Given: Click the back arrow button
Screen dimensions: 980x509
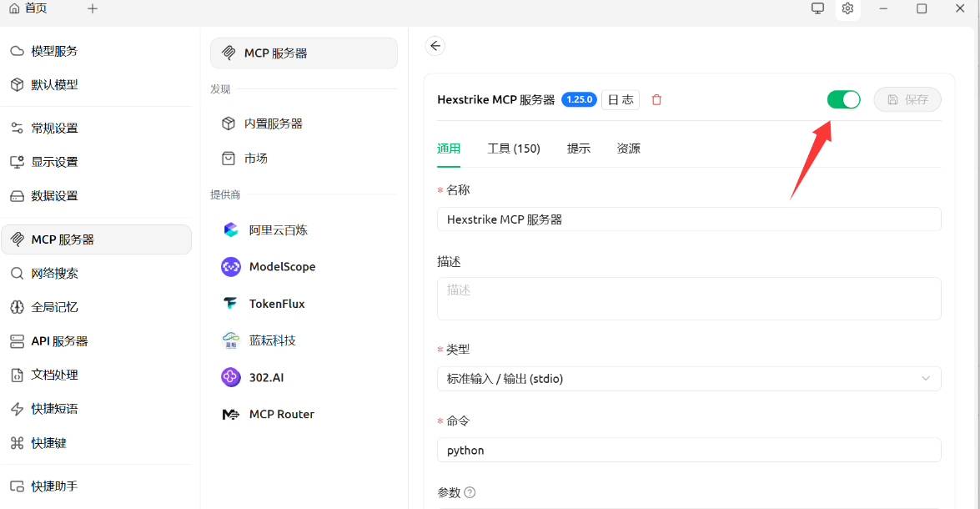Looking at the screenshot, I should point(435,46).
